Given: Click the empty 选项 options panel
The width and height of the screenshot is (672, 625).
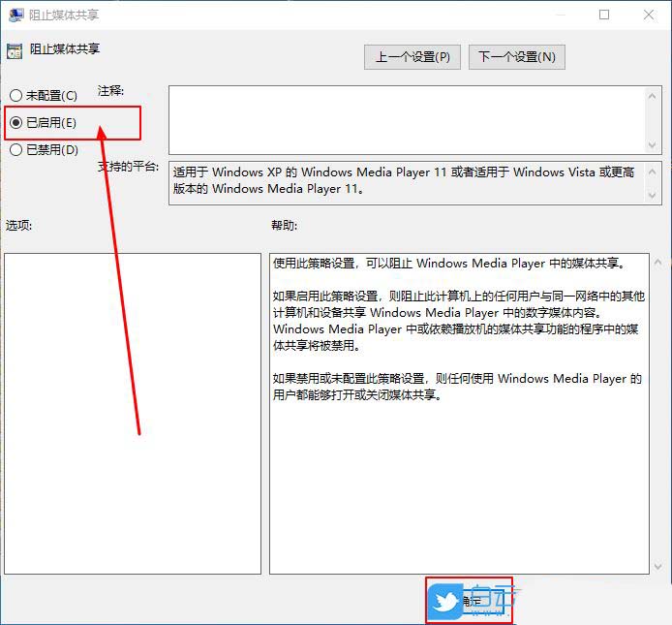Looking at the screenshot, I should [133, 414].
